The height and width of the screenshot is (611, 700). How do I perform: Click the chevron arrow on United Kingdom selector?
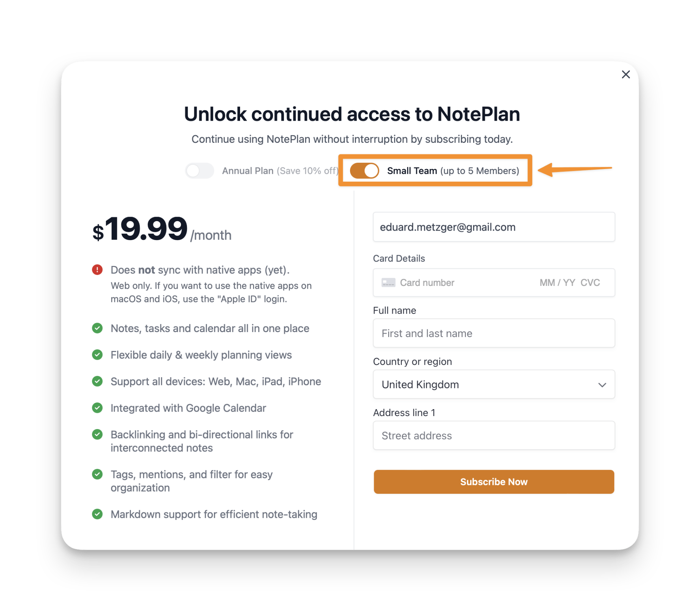click(602, 385)
